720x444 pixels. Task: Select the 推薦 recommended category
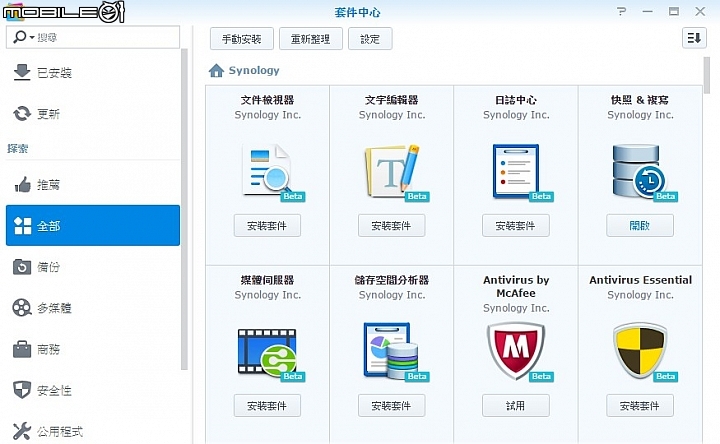(x=93, y=185)
